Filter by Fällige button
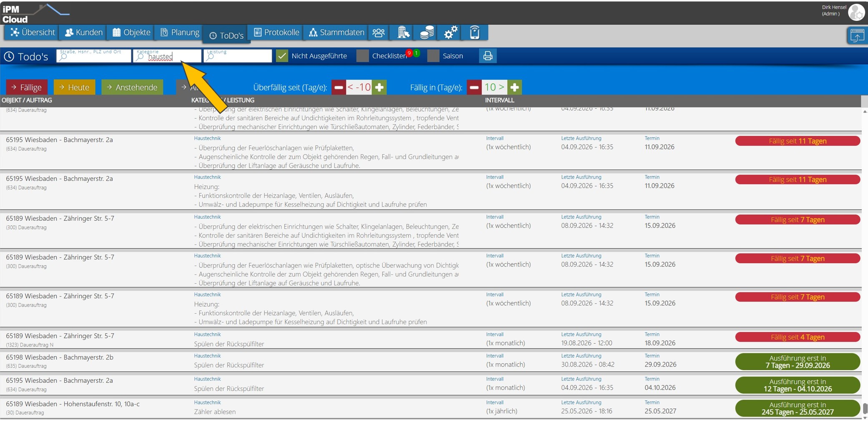This screenshot has height=434, width=868. point(27,87)
